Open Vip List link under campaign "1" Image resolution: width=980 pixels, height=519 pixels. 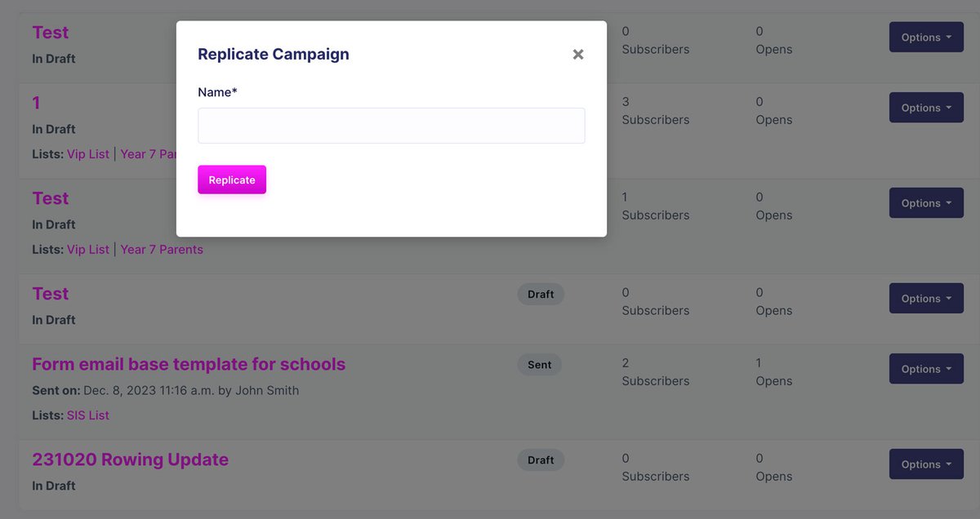coord(87,153)
